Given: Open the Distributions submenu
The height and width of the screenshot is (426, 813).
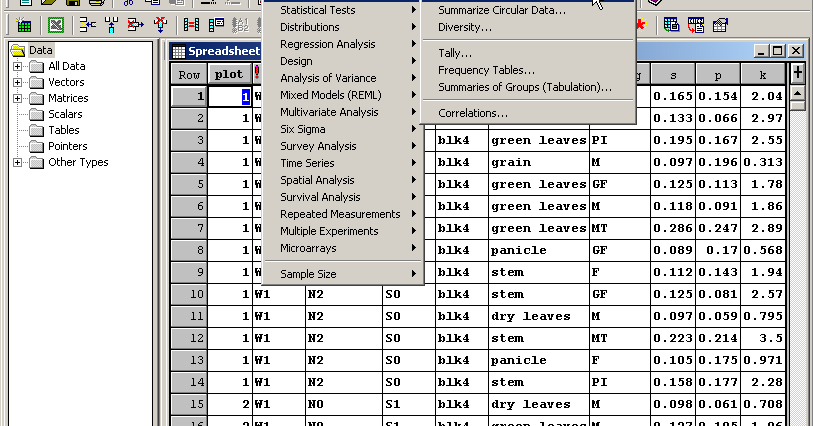Looking at the screenshot, I should click(343, 27).
